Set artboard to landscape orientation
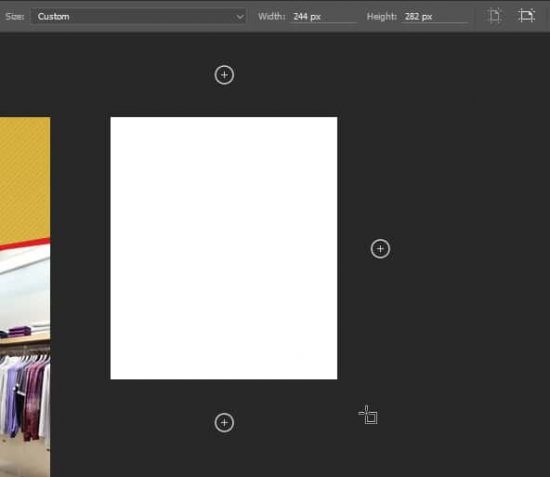The width and height of the screenshot is (550, 477). [526, 16]
